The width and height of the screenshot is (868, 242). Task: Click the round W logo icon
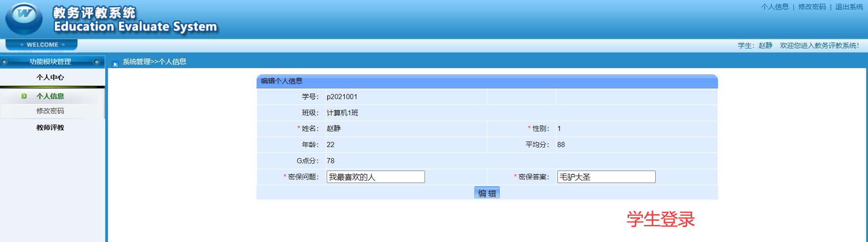click(x=24, y=18)
